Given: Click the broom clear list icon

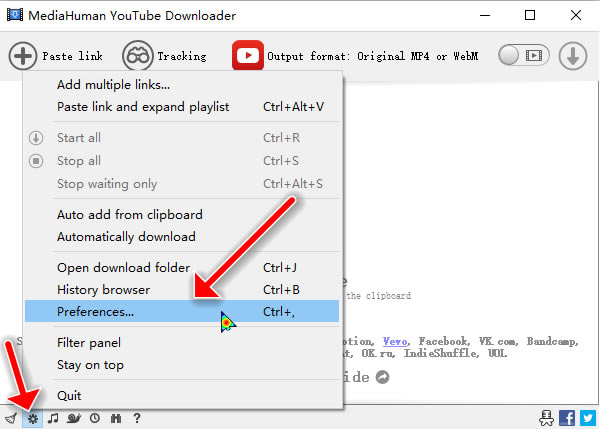Looking at the screenshot, I should (11, 418).
